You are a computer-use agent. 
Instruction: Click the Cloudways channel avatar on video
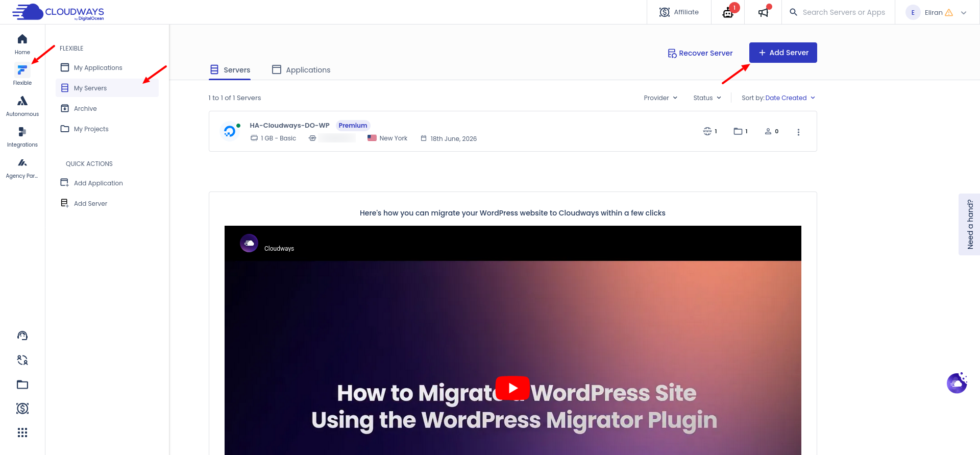(x=249, y=243)
